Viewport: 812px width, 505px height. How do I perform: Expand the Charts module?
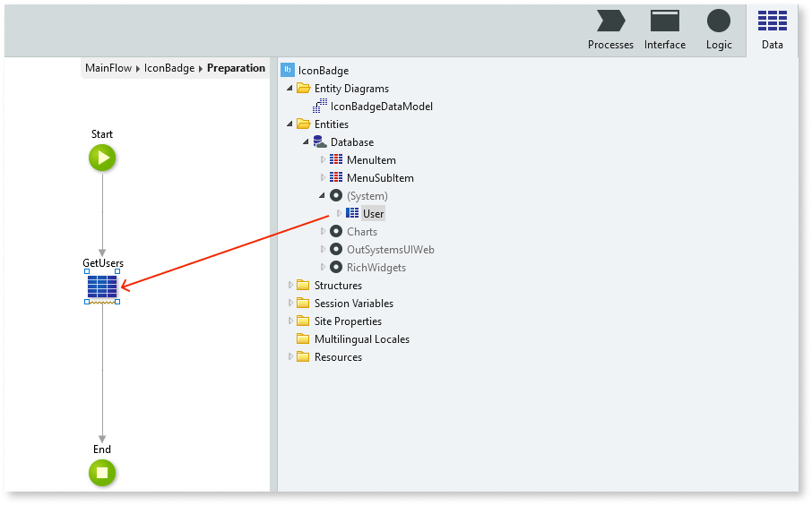pos(323,231)
